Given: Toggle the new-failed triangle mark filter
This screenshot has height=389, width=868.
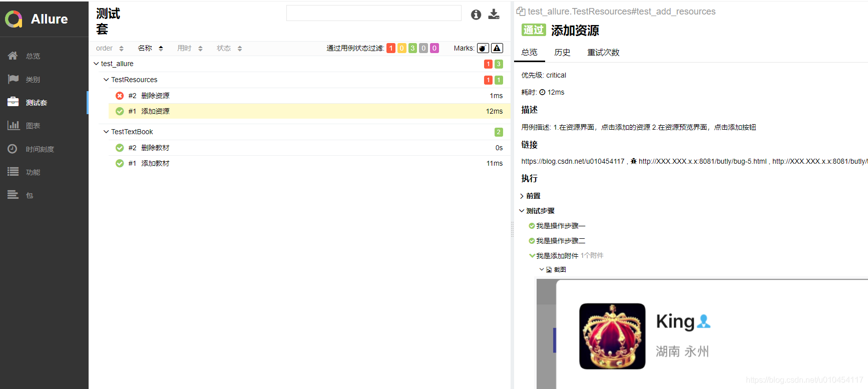Looking at the screenshot, I should 497,48.
